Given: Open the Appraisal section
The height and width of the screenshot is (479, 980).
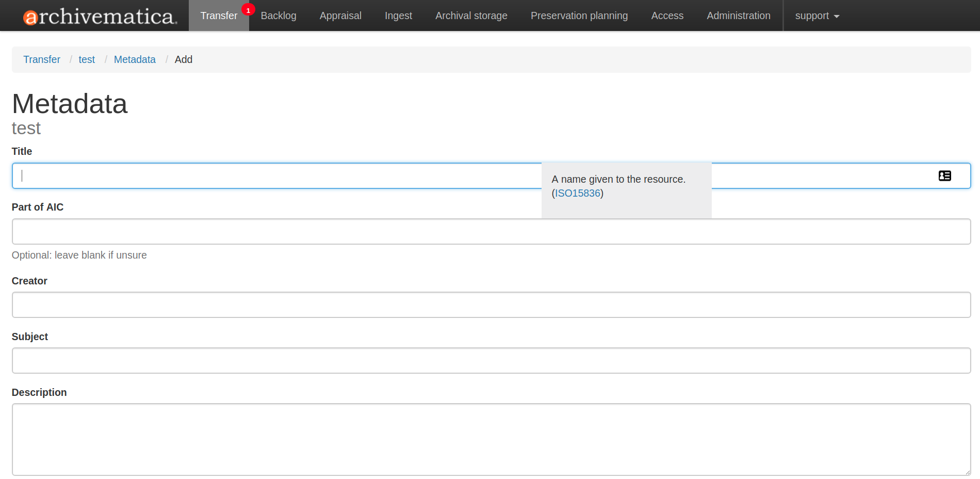Looking at the screenshot, I should 340,15.
